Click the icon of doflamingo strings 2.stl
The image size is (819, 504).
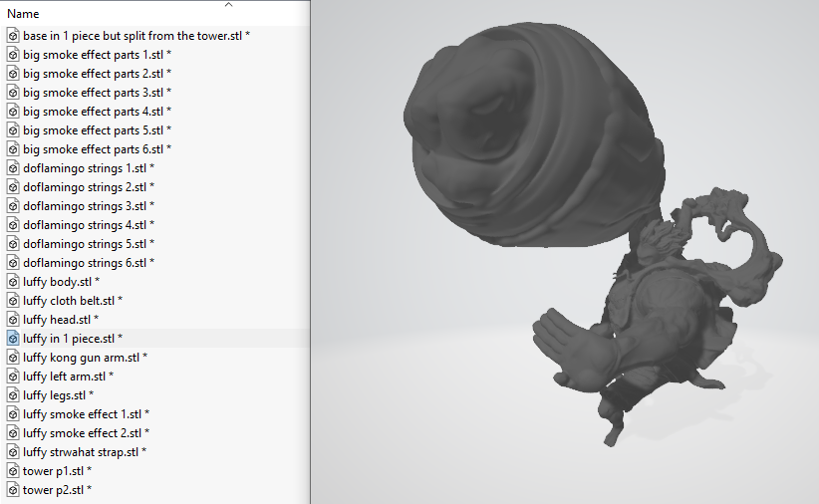point(13,187)
